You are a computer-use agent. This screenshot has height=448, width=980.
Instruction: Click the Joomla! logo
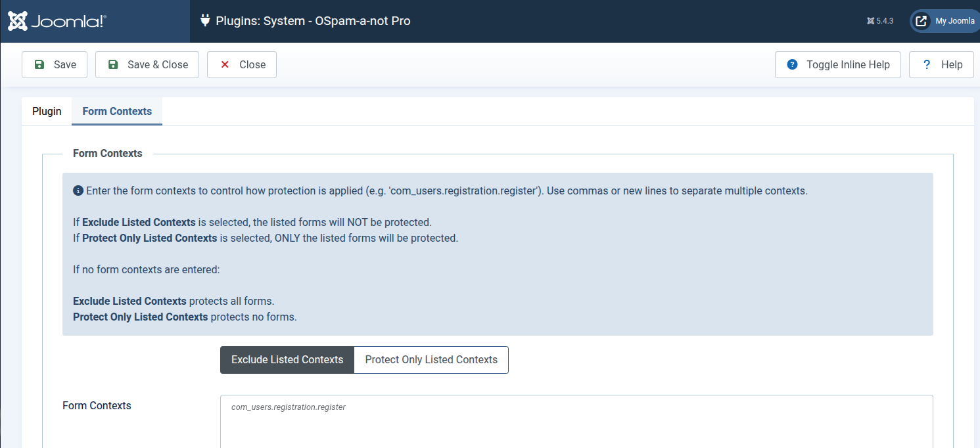click(x=57, y=21)
